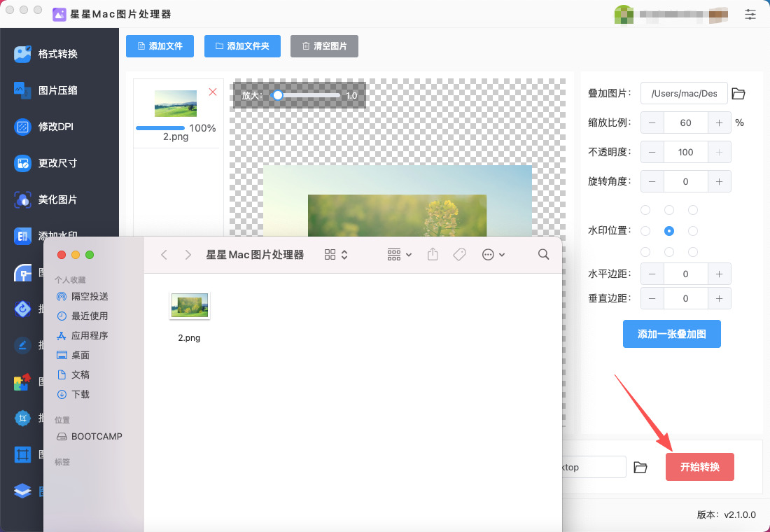Click the 格式转换 sidebar icon
770x532 pixels.
(22, 53)
